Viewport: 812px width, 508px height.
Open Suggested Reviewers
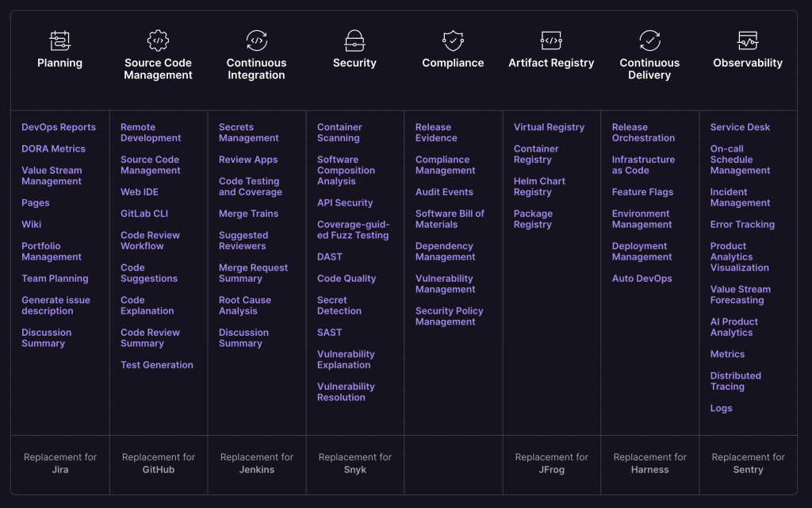point(243,241)
